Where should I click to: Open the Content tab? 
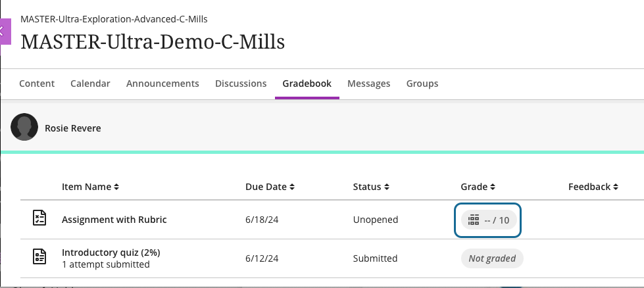(x=37, y=84)
